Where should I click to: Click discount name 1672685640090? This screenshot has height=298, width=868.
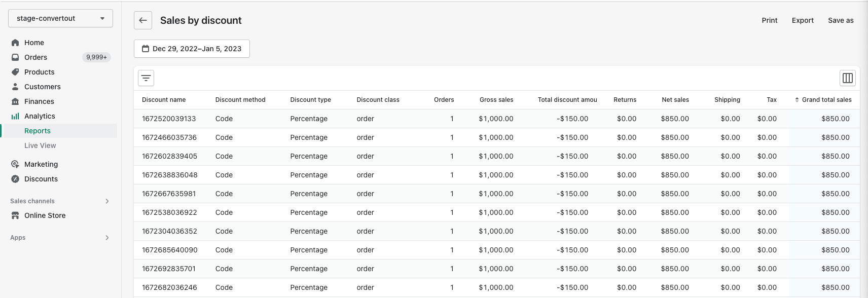[170, 250]
